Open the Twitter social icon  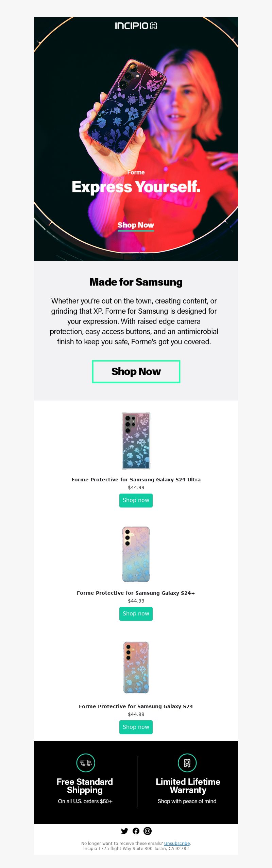click(x=124, y=831)
